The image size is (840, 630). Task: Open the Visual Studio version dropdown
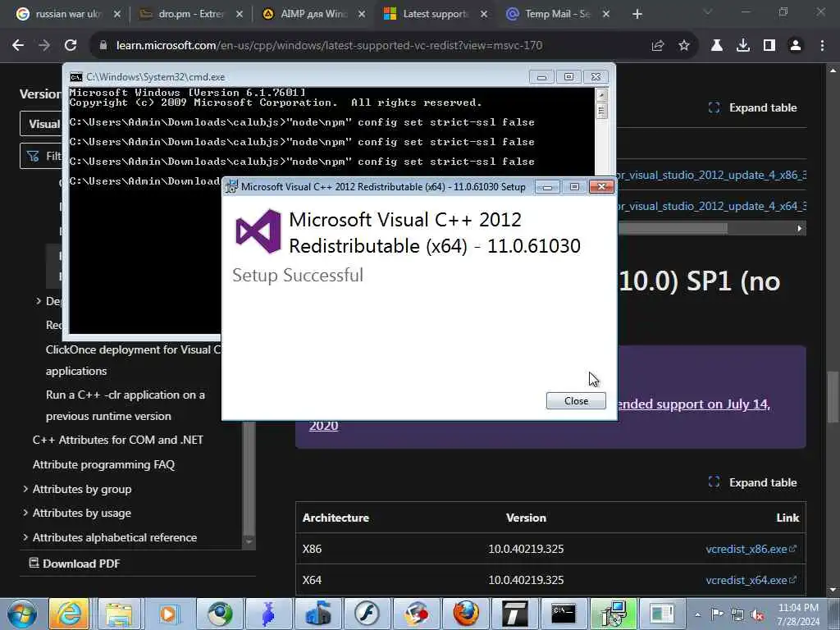coord(41,124)
